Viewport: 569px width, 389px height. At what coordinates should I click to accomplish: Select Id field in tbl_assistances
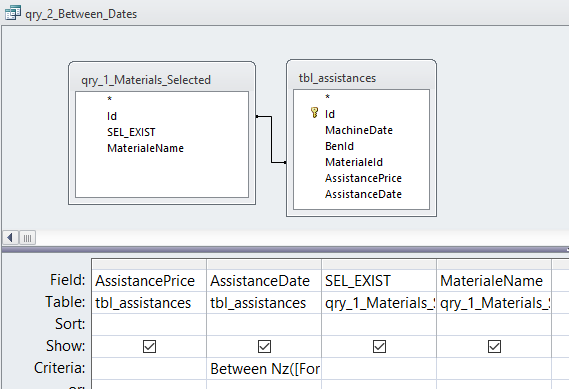coord(329,114)
